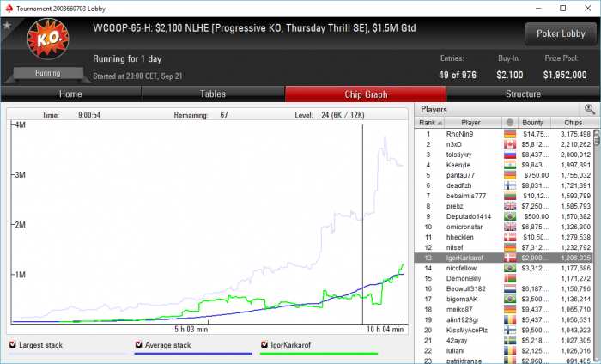Select player Keenyle in the list

click(x=503, y=165)
